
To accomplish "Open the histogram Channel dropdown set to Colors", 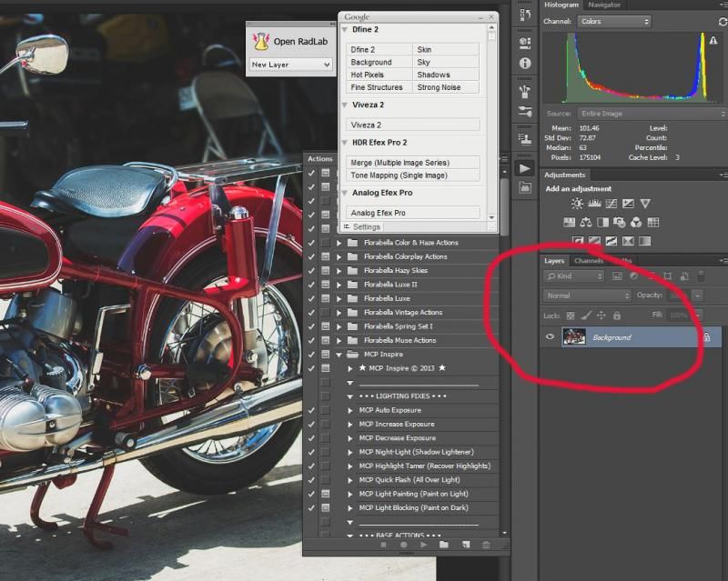I will point(615,21).
